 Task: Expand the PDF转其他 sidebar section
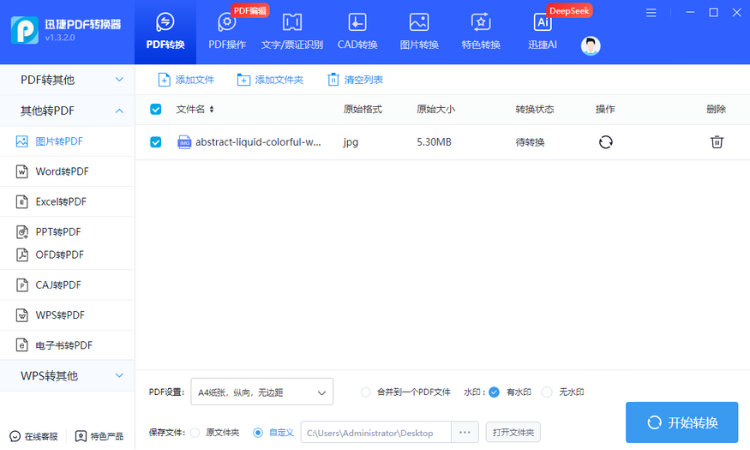67,80
